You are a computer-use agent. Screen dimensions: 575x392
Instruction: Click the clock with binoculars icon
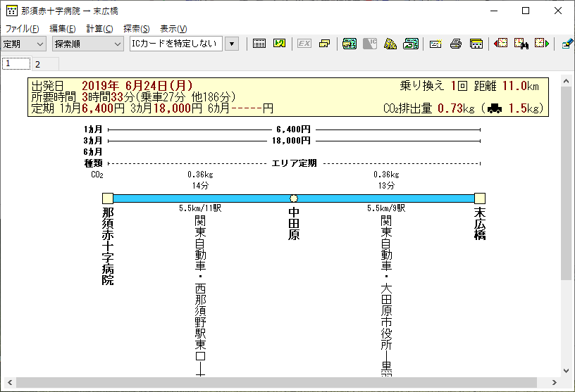[521, 44]
